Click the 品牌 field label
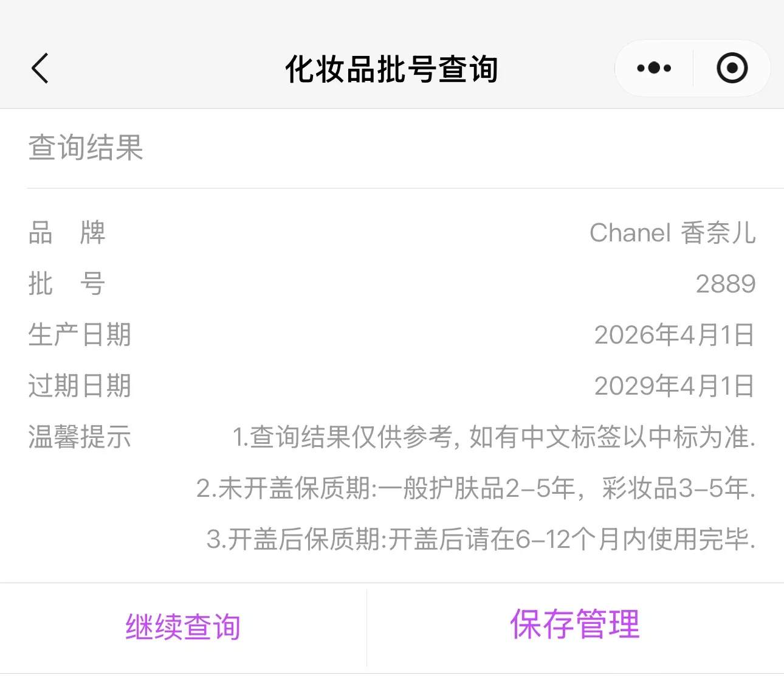This screenshot has width=784, height=689. [x=67, y=233]
